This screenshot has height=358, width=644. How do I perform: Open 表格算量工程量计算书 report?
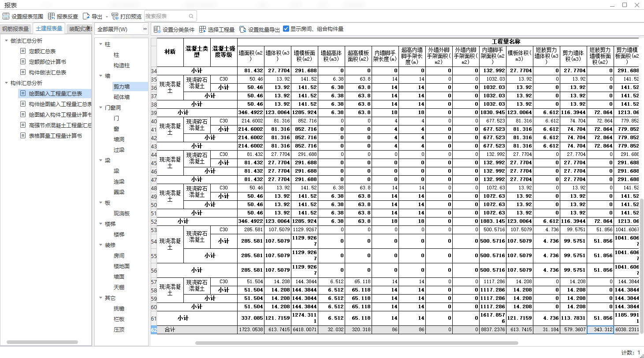56,136
